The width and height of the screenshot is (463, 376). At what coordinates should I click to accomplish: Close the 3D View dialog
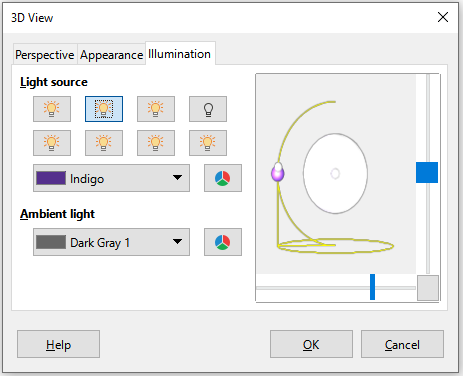[x=443, y=17]
